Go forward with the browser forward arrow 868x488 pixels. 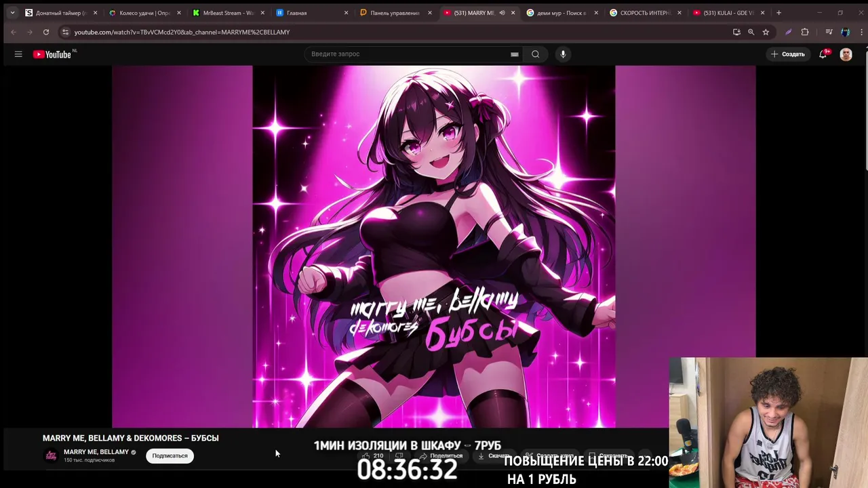coord(30,32)
